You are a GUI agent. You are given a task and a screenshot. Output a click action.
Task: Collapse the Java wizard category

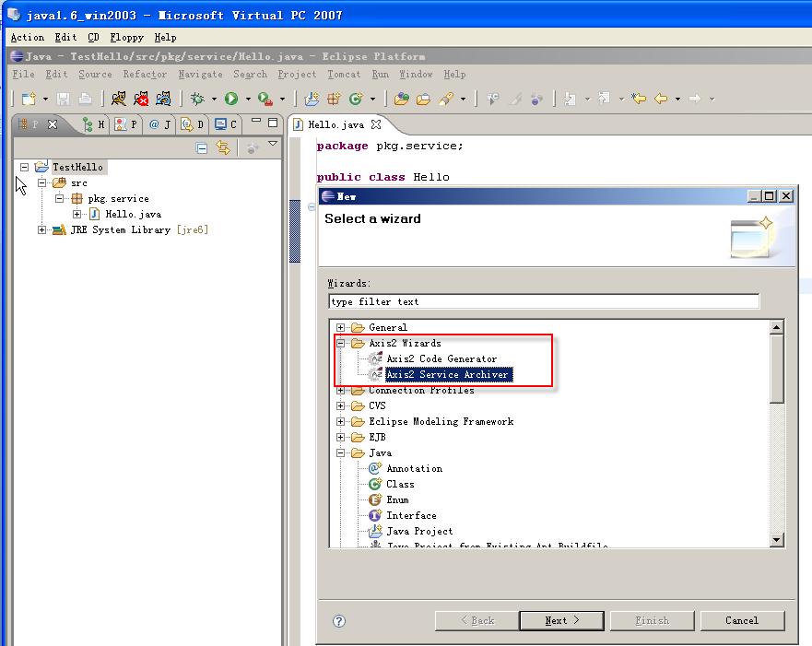[x=340, y=452]
